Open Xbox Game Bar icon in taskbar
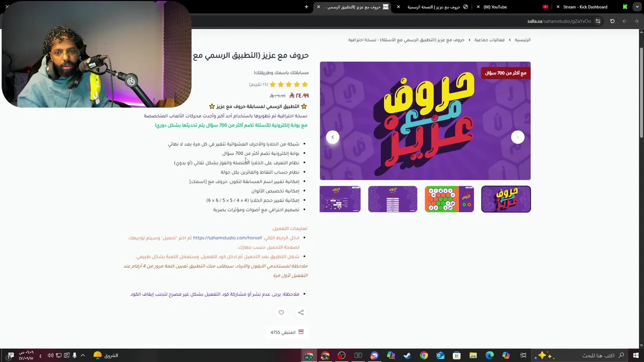This screenshot has height=362, width=644. (x=358, y=355)
